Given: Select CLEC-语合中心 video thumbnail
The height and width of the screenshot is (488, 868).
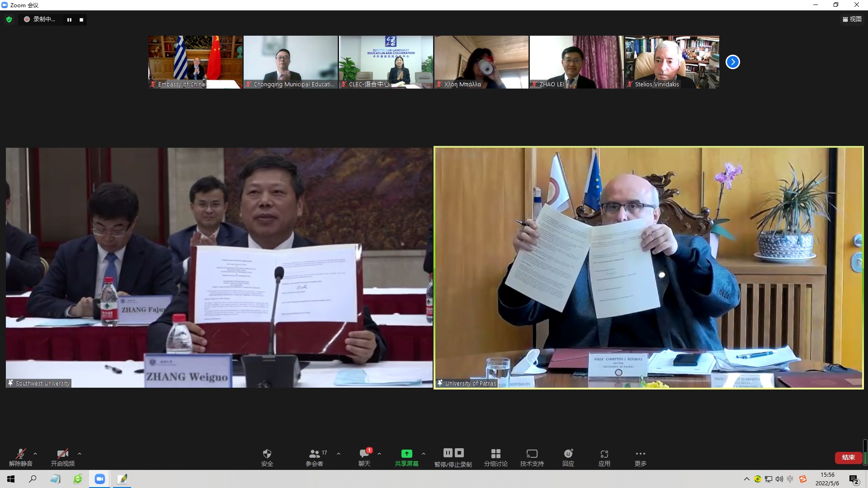Looking at the screenshot, I should click(386, 62).
